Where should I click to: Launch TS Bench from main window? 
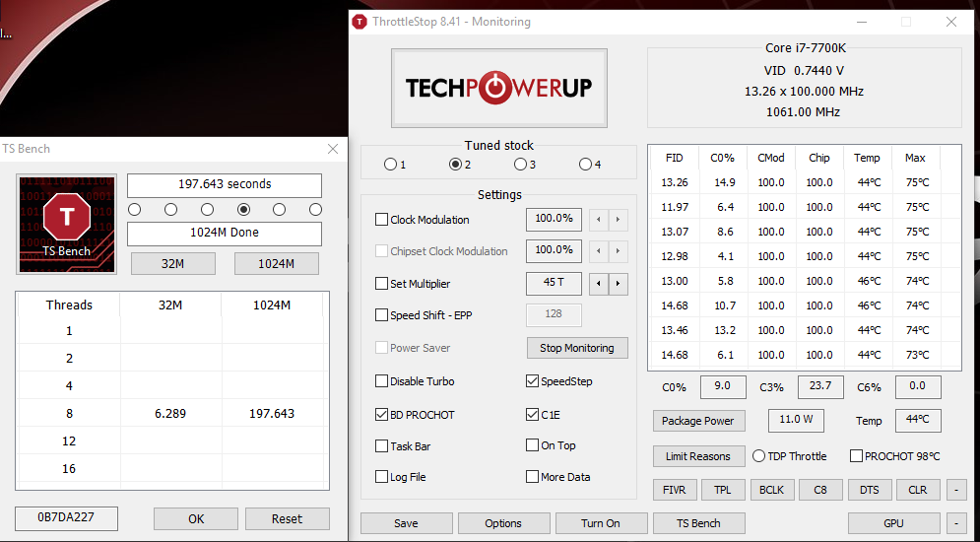pos(698,523)
